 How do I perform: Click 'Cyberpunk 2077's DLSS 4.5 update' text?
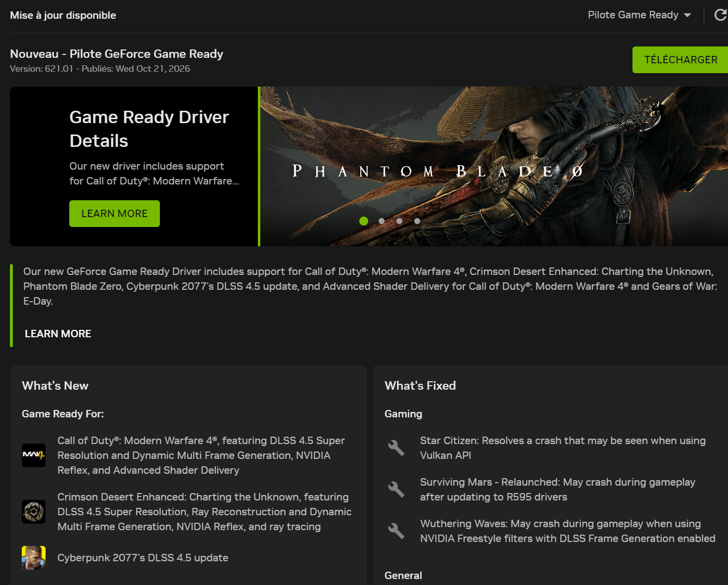(143, 558)
